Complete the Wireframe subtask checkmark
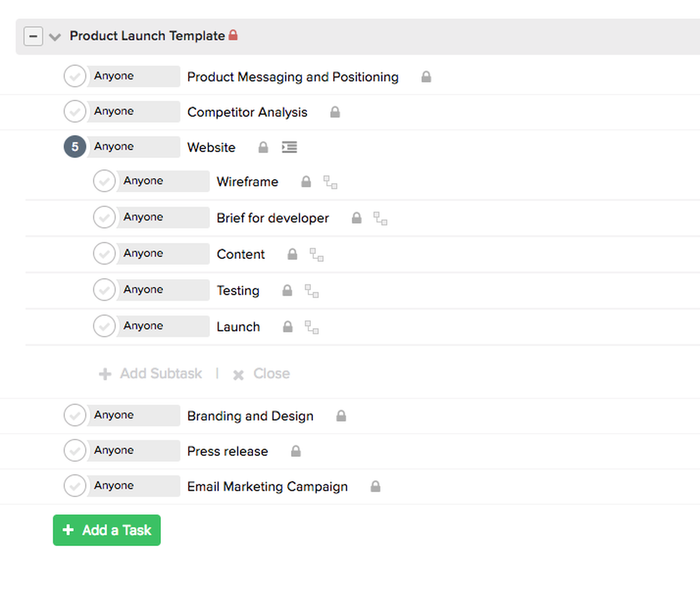This screenshot has width=700, height=589. pyautogui.click(x=104, y=181)
